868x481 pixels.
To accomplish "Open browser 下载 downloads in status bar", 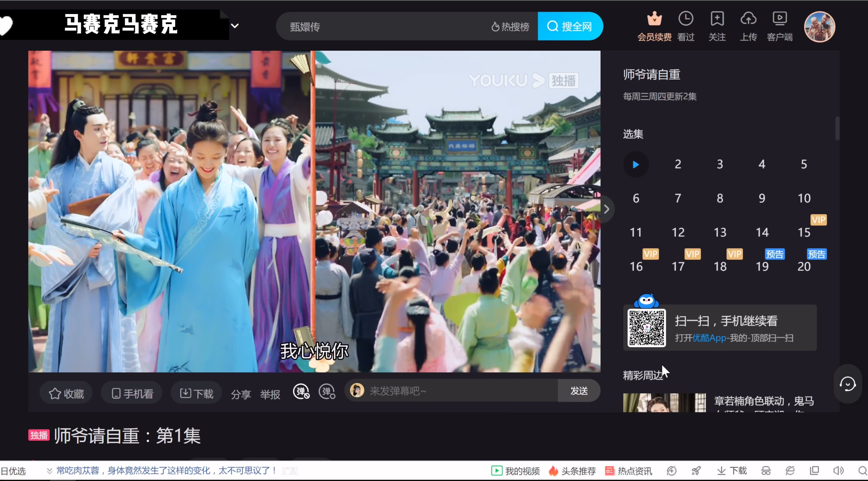I will point(731,471).
